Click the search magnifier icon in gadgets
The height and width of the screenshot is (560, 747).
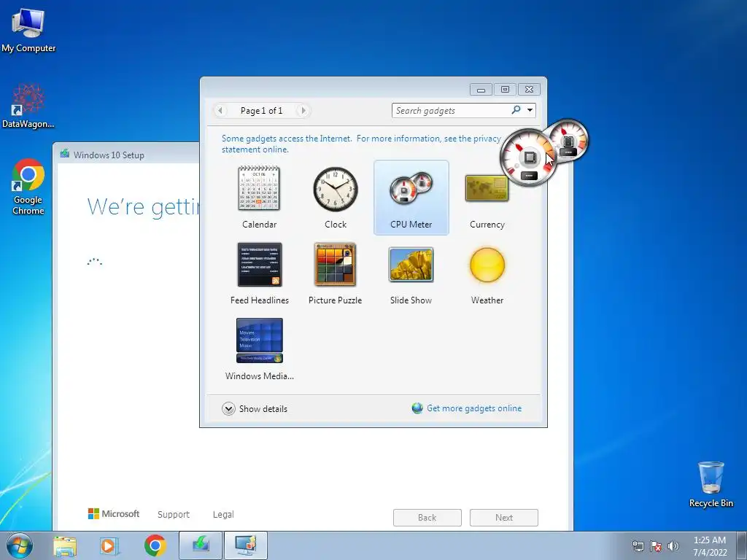coord(516,110)
